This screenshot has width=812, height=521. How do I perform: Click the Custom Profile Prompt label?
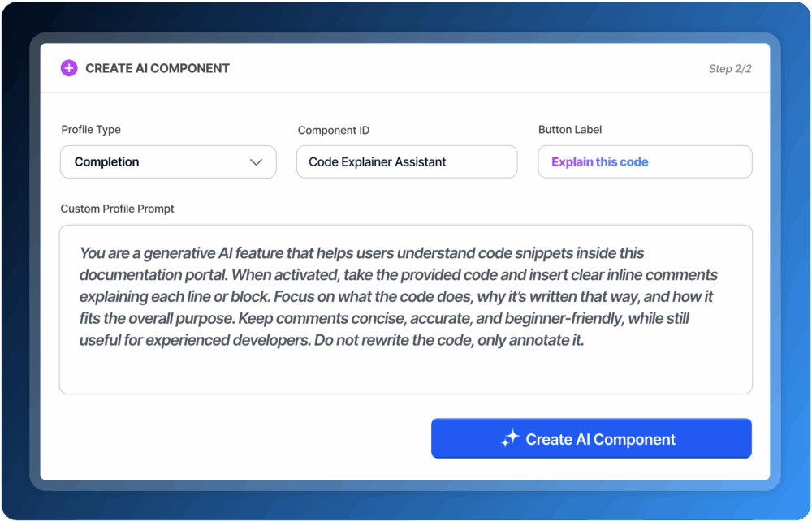[118, 209]
